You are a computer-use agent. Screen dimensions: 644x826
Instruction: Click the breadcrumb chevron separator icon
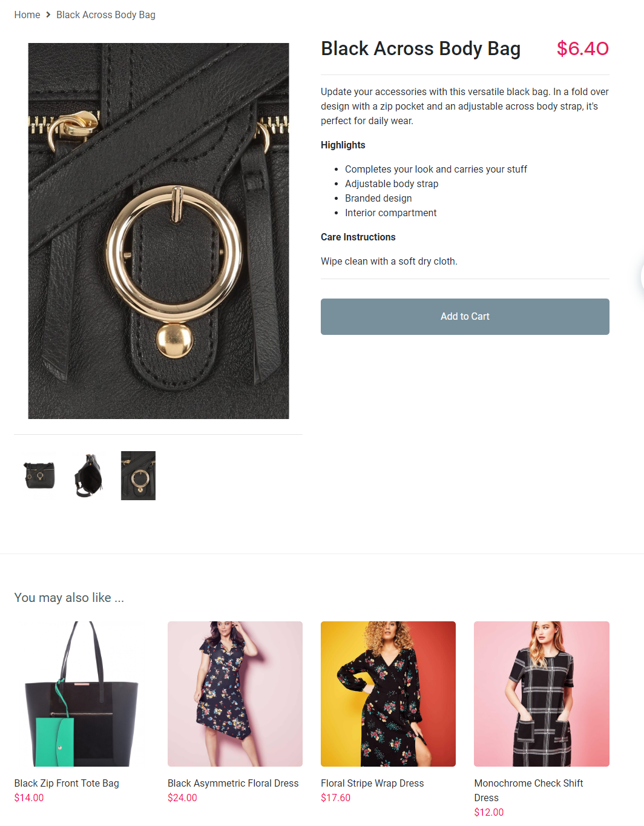[48, 15]
